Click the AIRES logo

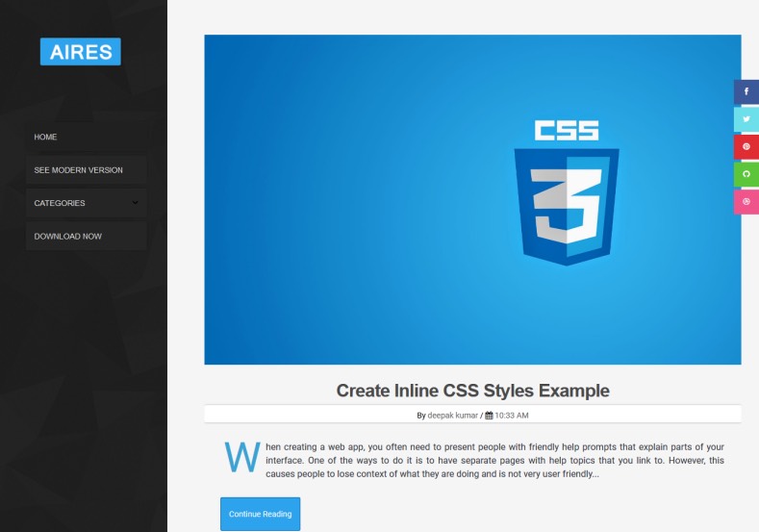(x=81, y=51)
